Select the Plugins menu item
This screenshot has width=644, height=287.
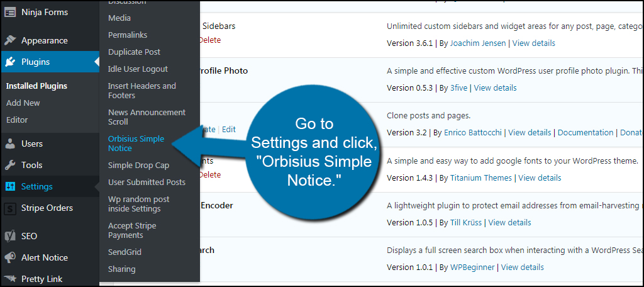[35, 62]
